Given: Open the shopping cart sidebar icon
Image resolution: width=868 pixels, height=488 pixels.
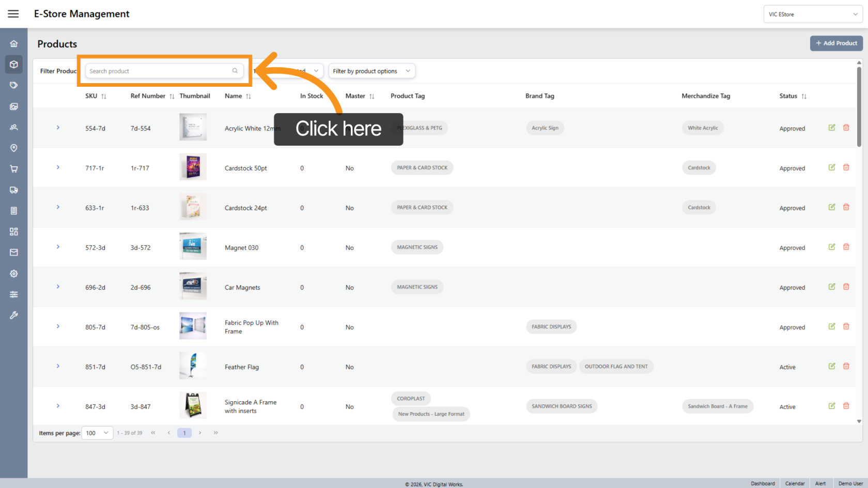Looking at the screenshot, I should [x=14, y=169].
